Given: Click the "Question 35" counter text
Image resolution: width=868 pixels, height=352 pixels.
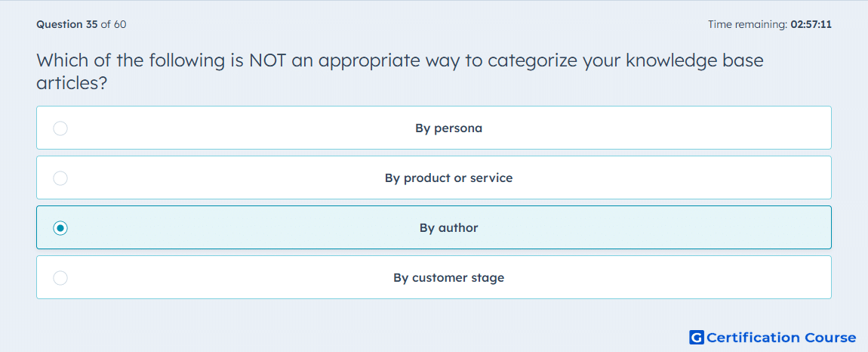Looking at the screenshot, I should (x=67, y=24).
